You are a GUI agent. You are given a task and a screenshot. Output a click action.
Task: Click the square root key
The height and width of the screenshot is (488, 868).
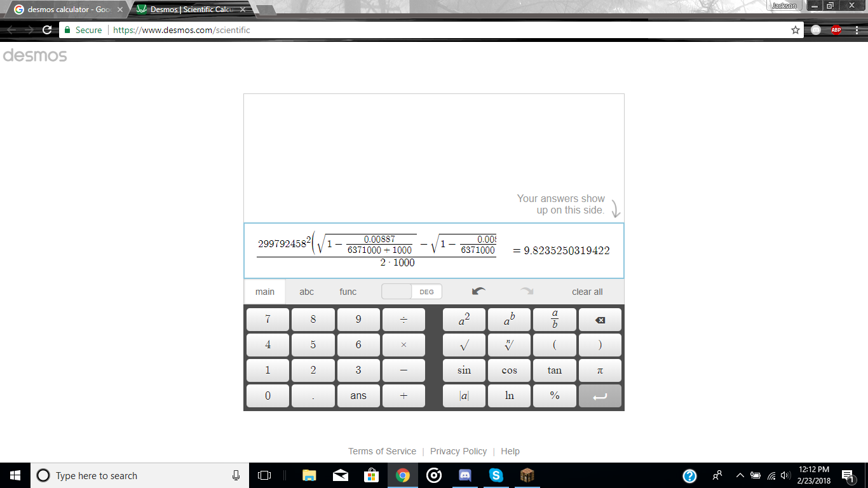coord(464,345)
